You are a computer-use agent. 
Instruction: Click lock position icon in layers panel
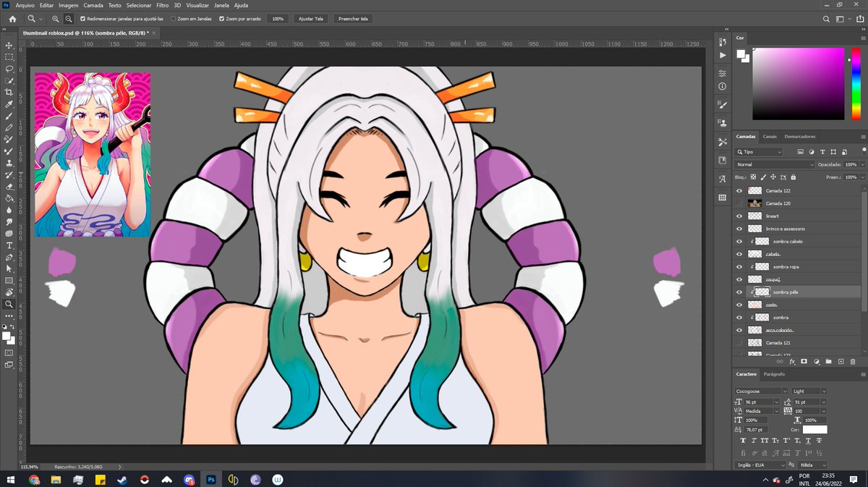773,177
